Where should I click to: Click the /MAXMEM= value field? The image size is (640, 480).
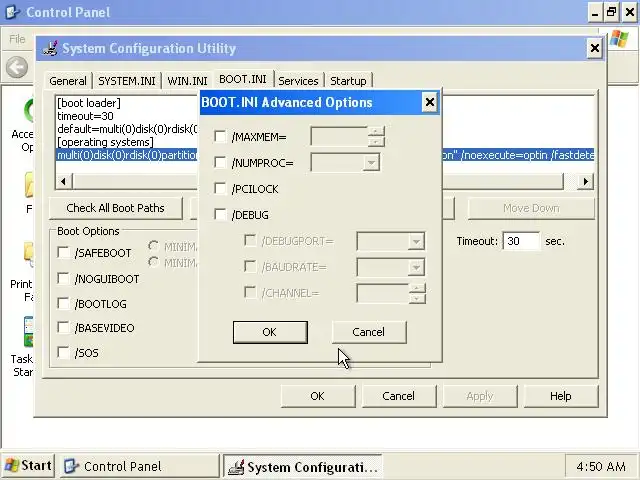pyautogui.click(x=339, y=136)
